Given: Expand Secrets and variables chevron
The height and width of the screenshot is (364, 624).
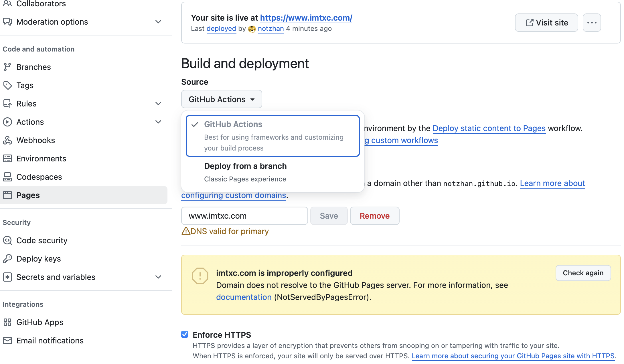Looking at the screenshot, I should [158, 277].
